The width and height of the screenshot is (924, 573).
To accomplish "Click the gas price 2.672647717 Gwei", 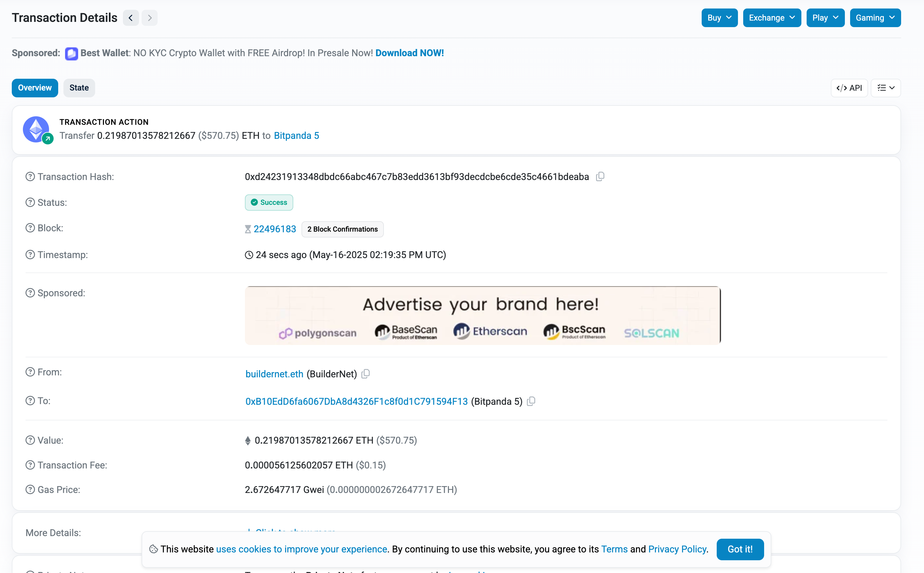I will point(284,490).
